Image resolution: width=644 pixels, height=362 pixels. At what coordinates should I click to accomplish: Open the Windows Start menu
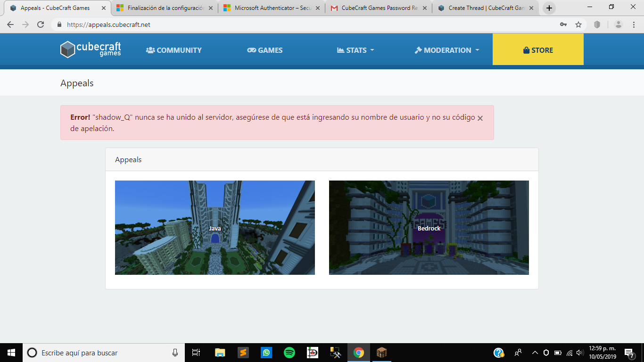(x=11, y=353)
